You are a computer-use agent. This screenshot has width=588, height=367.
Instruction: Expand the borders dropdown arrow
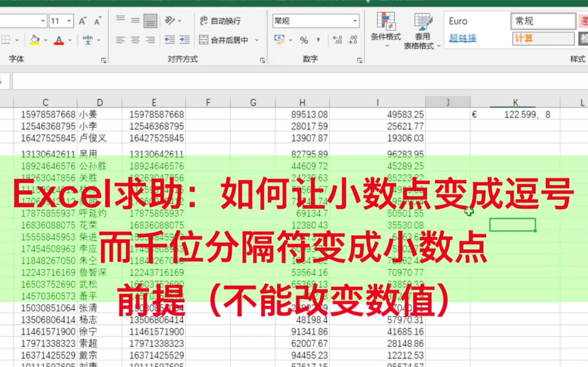17,40
